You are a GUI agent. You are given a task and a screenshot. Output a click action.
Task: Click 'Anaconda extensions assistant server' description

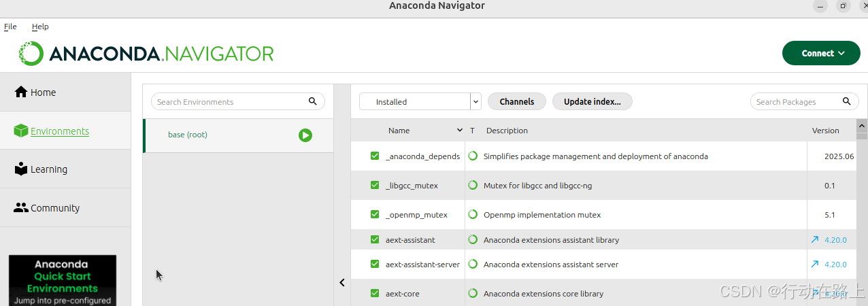[x=551, y=265]
